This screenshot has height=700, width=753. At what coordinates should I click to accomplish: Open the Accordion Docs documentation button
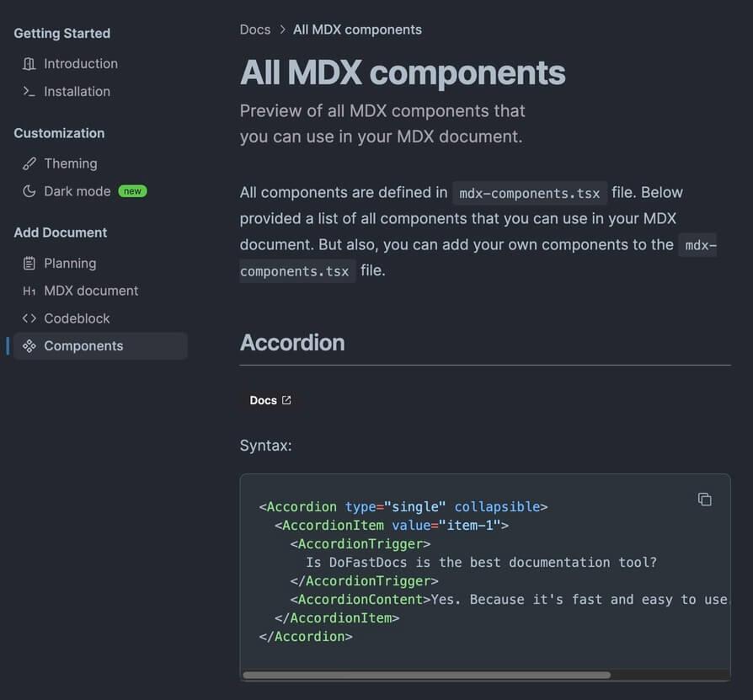tap(270, 399)
